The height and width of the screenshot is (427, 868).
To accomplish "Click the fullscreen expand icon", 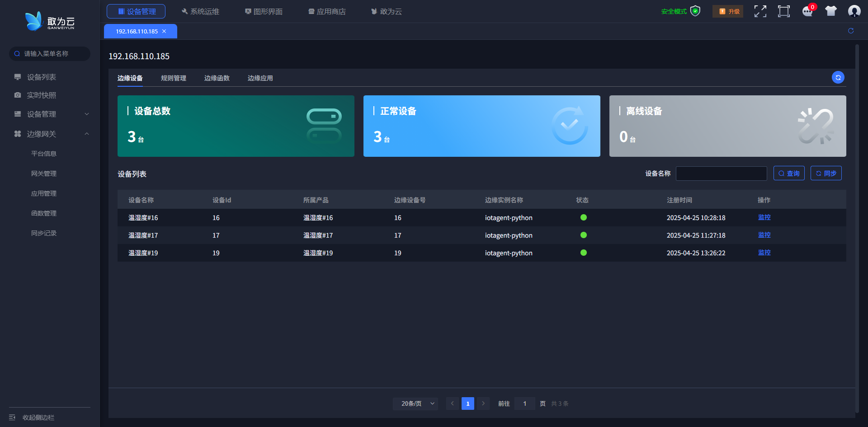I will point(760,11).
